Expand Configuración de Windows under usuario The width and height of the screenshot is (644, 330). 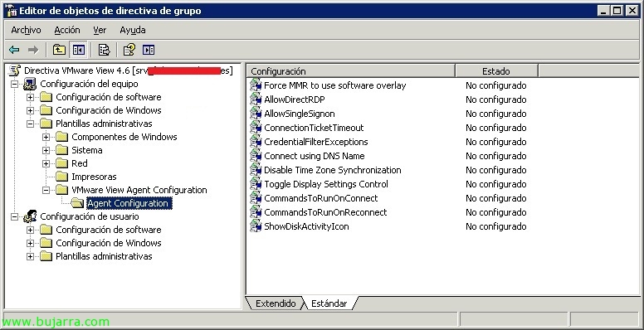coord(30,243)
